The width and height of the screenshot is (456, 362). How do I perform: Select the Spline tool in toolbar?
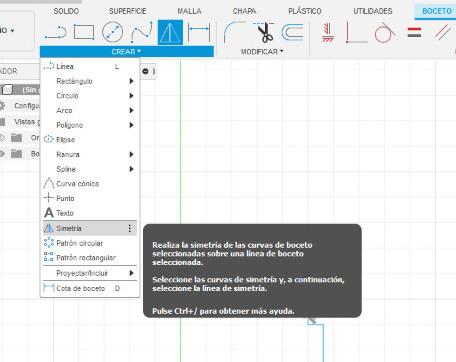[x=142, y=32]
